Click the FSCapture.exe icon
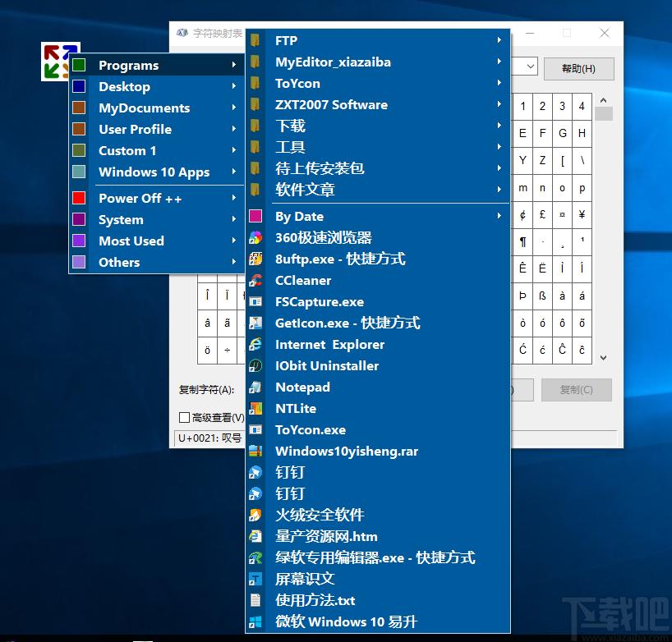Screen dimensions: 672x642 coord(255,302)
